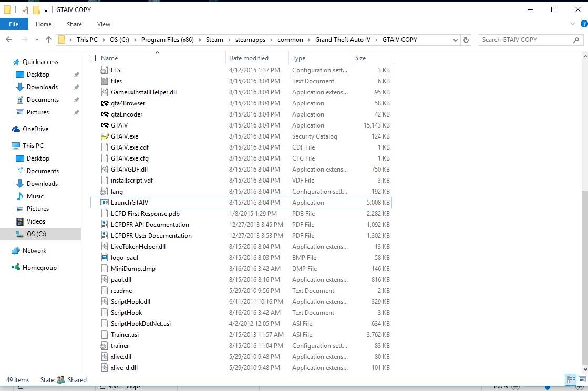
Task: Switch to the View ribbon tab
Action: [104, 24]
